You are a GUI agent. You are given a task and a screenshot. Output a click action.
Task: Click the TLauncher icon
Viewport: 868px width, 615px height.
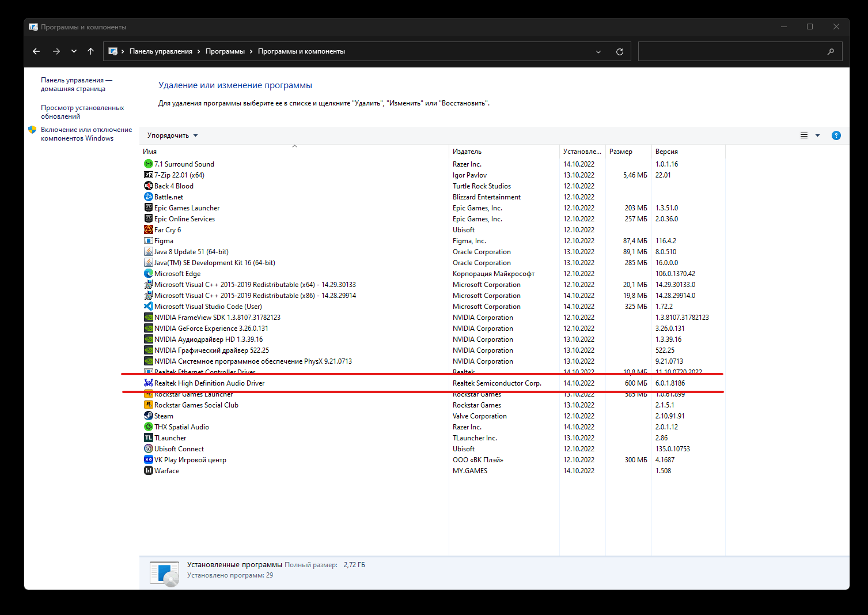[149, 438]
